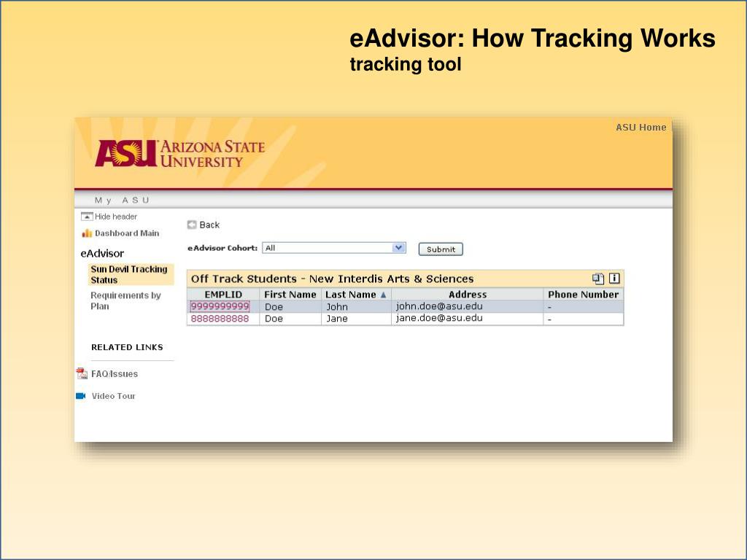The width and height of the screenshot is (747, 560).
Task: Click the John last name cell
Action: coord(356,307)
